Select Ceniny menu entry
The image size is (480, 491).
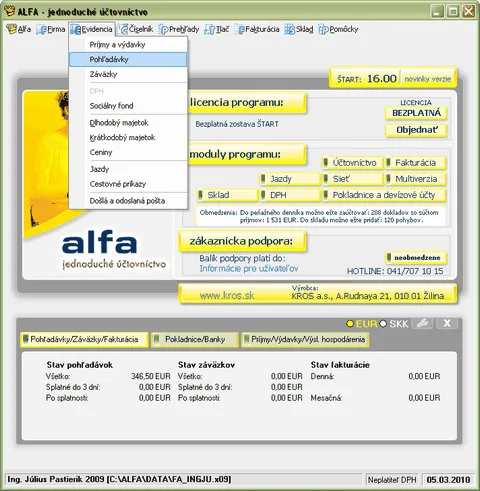128,152
